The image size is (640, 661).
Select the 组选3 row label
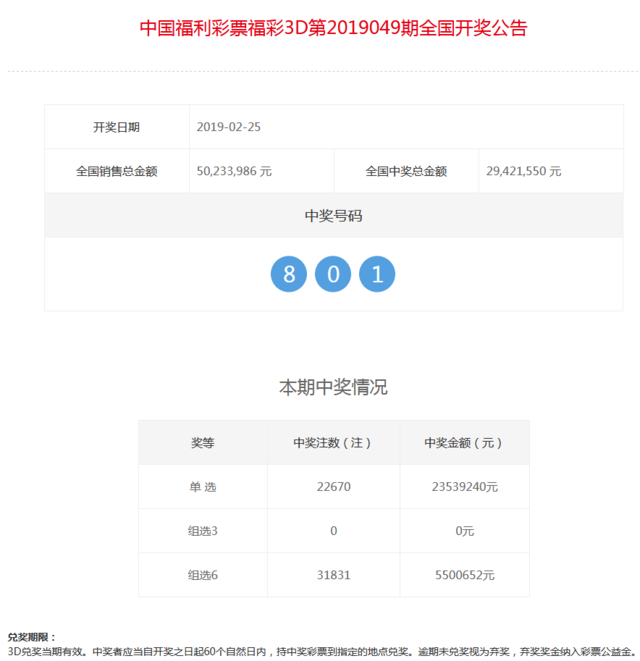tap(203, 531)
